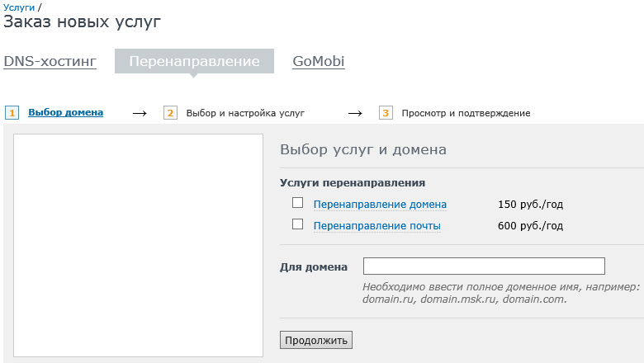This screenshot has width=644, height=363.
Task: Follow the "Перенаправление почты" service link
Action: (x=376, y=226)
